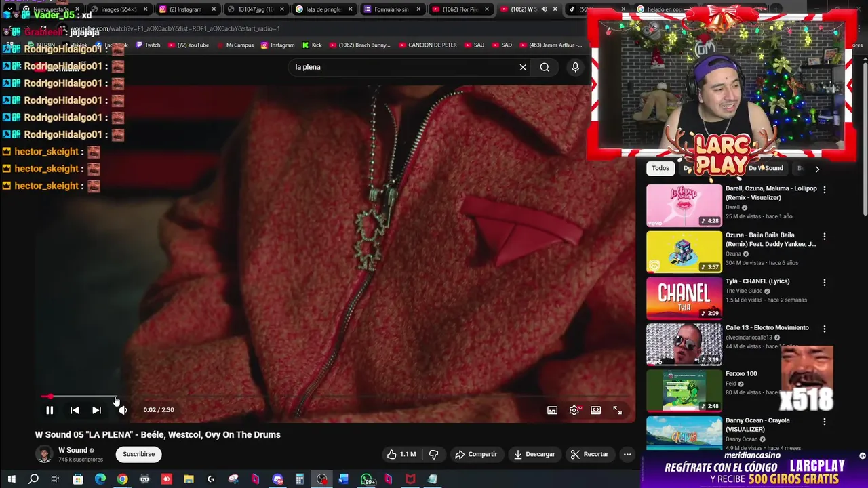The height and width of the screenshot is (488, 868).
Task: Click the Descargar button
Action: (534, 454)
